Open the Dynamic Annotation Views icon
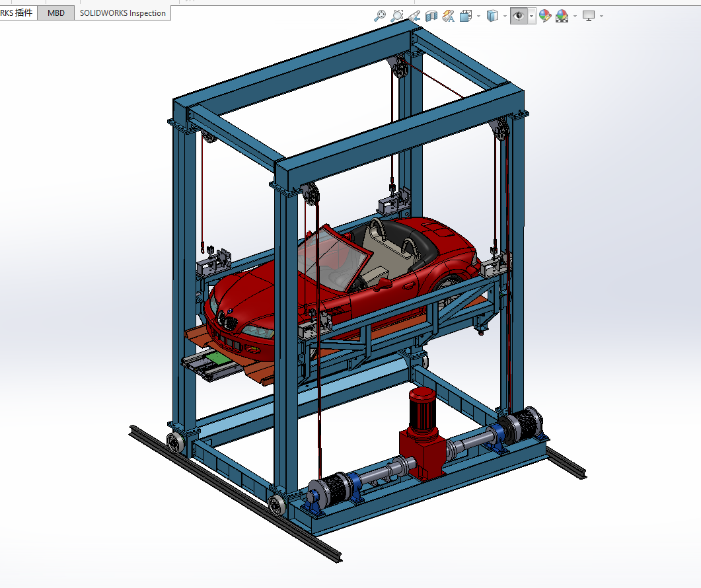The height and width of the screenshot is (588, 701). [448, 16]
